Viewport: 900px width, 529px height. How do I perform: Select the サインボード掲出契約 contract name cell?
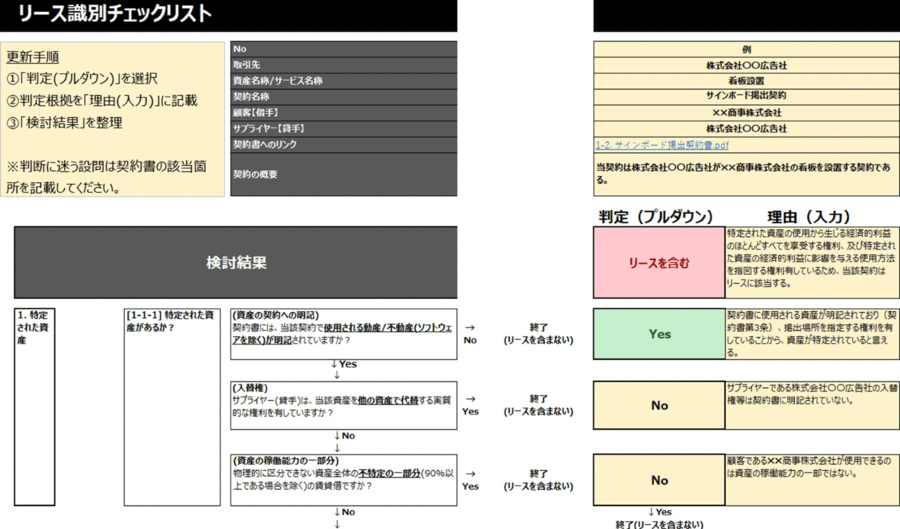(x=746, y=97)
